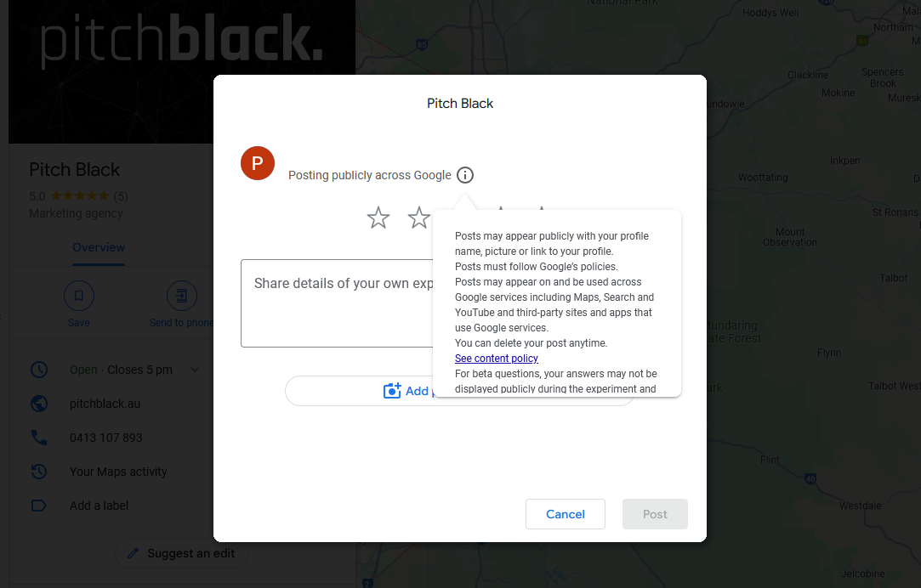921x588 pixels.
Task: Click the Suggest an edit button
Action: (182, 553)
